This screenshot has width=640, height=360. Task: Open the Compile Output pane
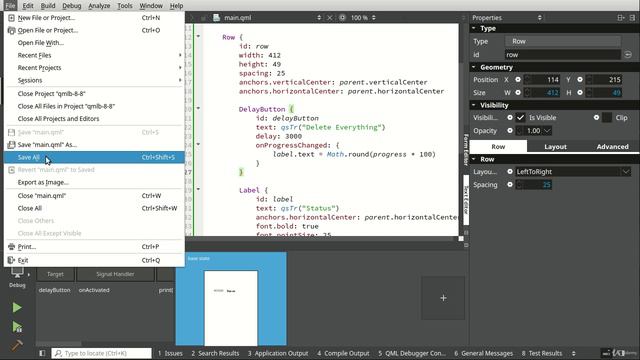tap(343, 353)
